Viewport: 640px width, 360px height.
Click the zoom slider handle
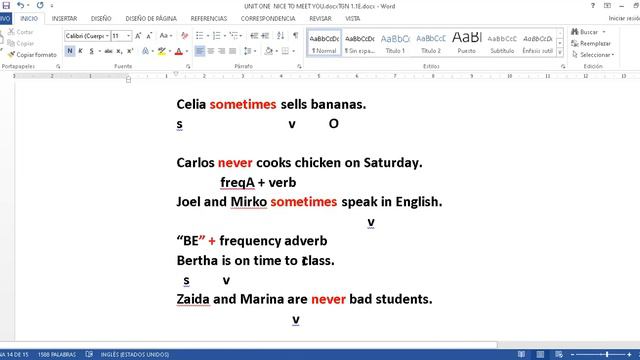(x=607, y=354)
